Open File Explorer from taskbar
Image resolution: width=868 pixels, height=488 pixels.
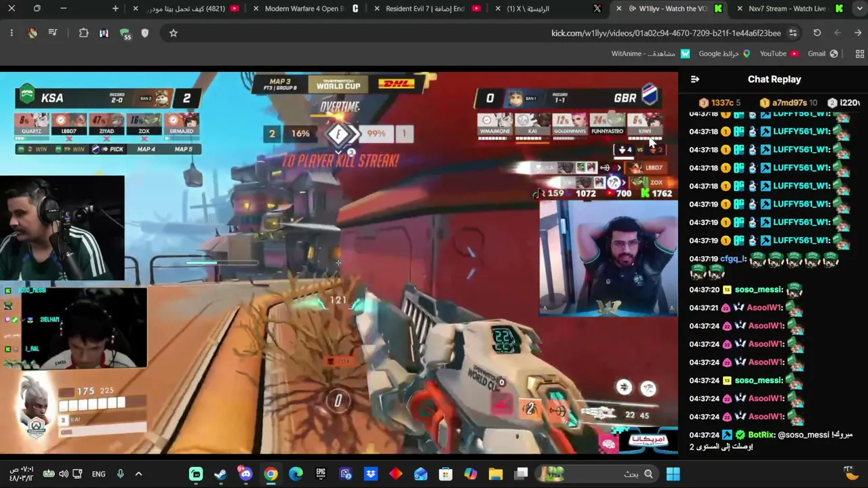(x=496, y=474)
